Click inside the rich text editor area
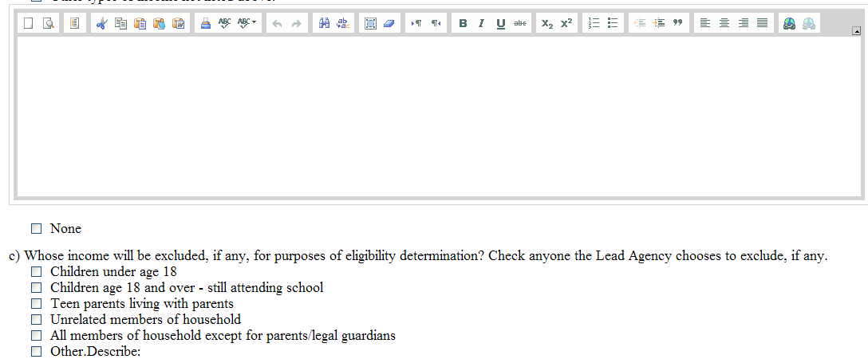Viewport: 868px width, 359px height. tap(439, 116)
